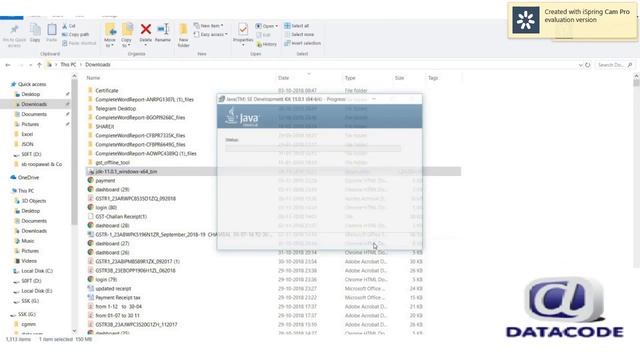
Task: Open the address bar history dropdown
Action: coord(580,65)
